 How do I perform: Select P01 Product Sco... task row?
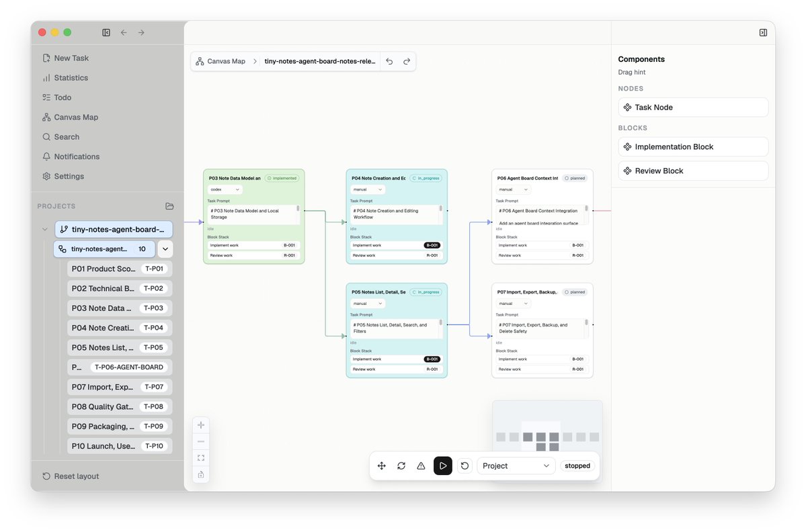click(x=120, y=269)
